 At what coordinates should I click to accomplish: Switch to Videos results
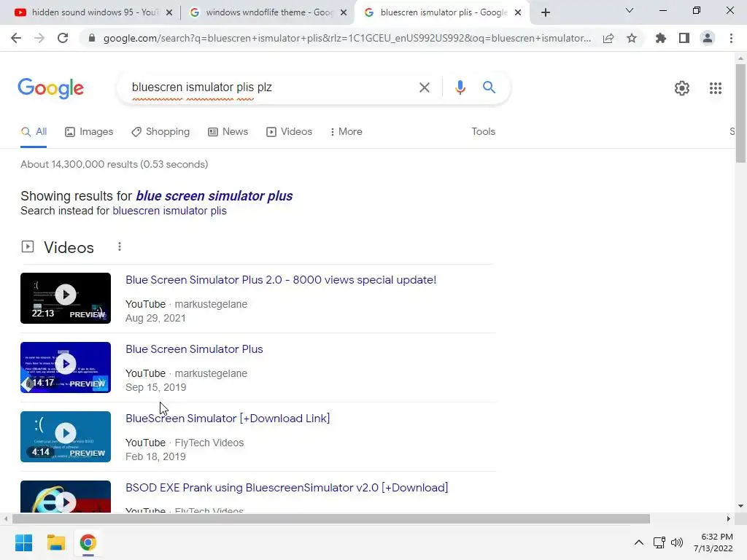pyautogui.click(x=289, y=132)
